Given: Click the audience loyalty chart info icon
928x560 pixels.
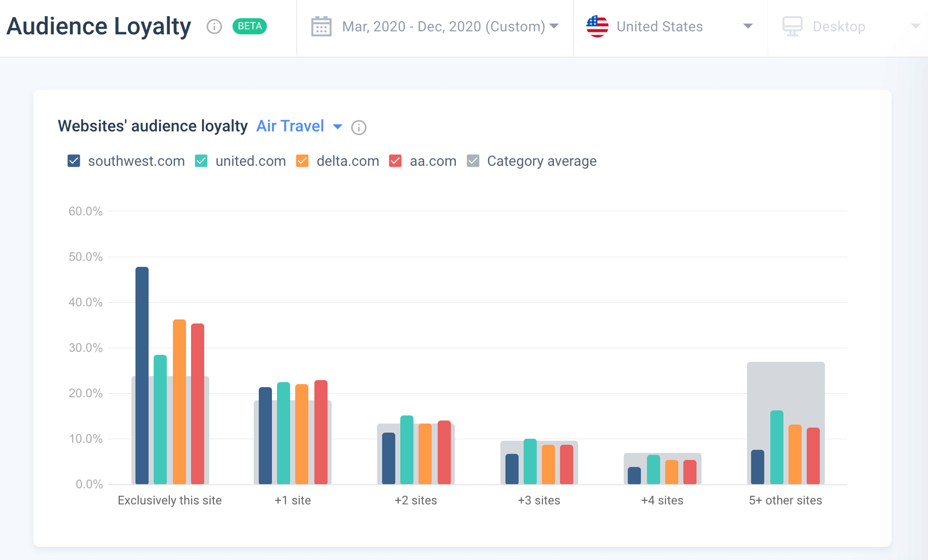Looking at the screenshot, I should pyautogui.click(x=359, y=127).
